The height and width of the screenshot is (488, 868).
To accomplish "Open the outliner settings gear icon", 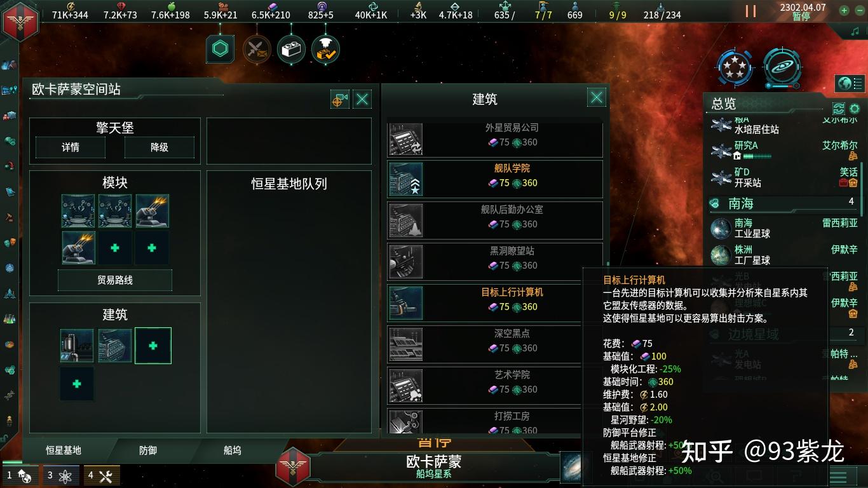I will (x=854, y=109).
